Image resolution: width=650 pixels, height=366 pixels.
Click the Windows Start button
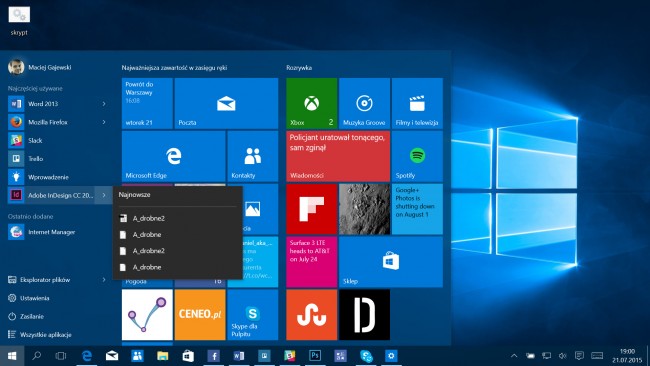coord(12,356)
